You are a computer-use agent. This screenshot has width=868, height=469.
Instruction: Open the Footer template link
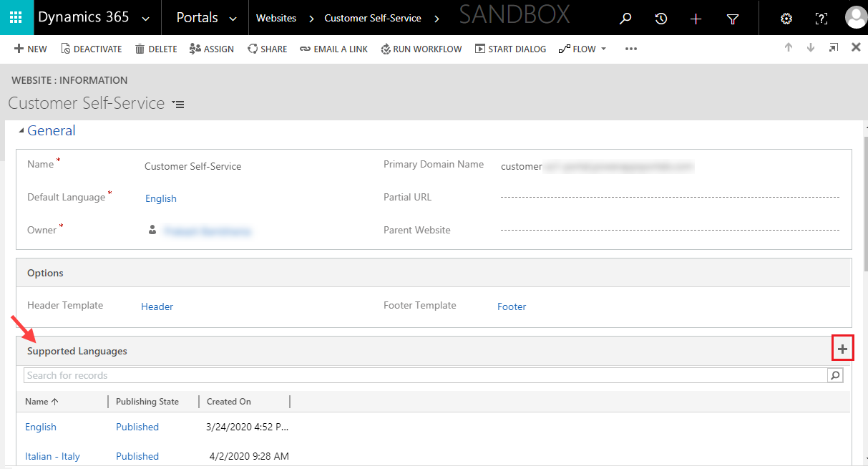click(512, 306)
